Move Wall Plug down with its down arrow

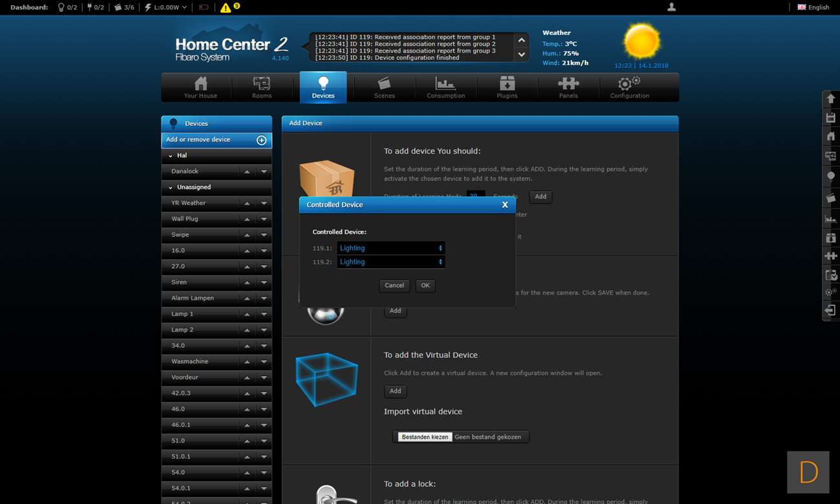[x=264, y=219]
